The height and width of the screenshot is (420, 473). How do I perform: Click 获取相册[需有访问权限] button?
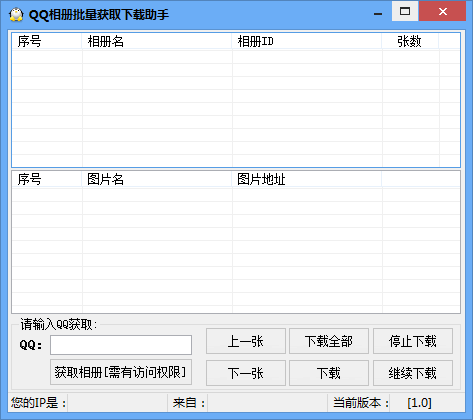click(121, 372)
